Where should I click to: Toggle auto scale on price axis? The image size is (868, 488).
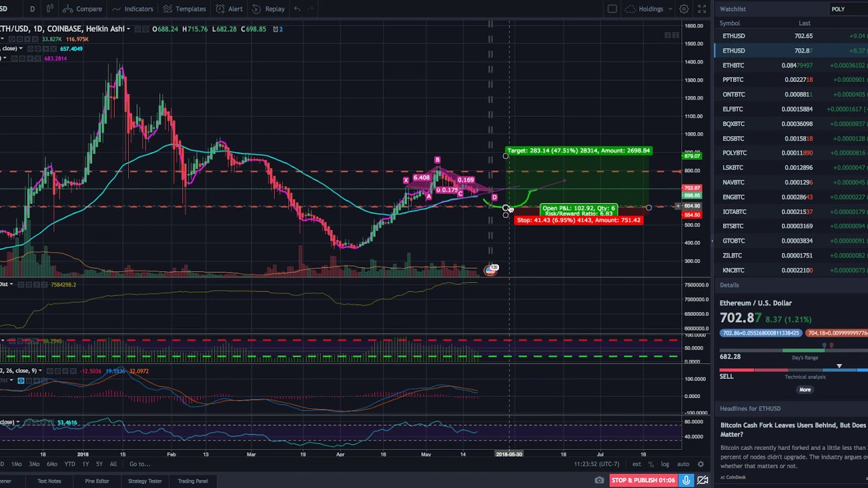pos(683,464)
